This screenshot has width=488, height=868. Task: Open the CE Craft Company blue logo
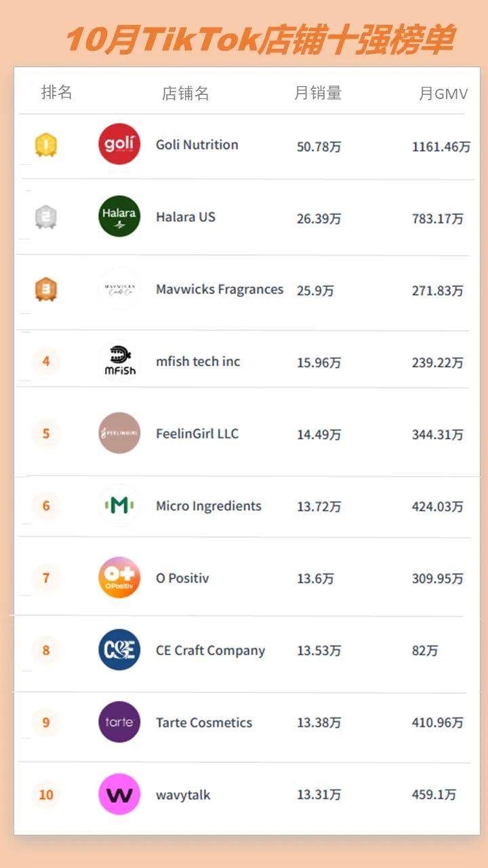coord(119,650)
